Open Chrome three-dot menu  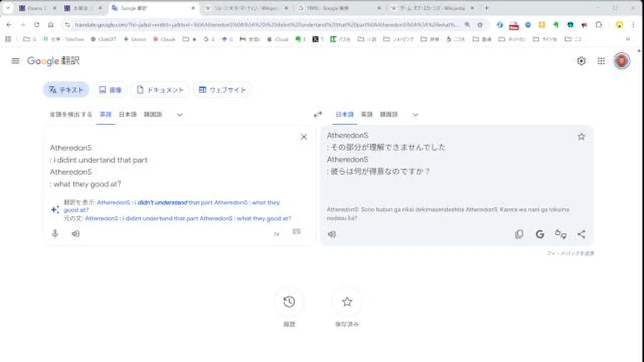tap(633, 25)
